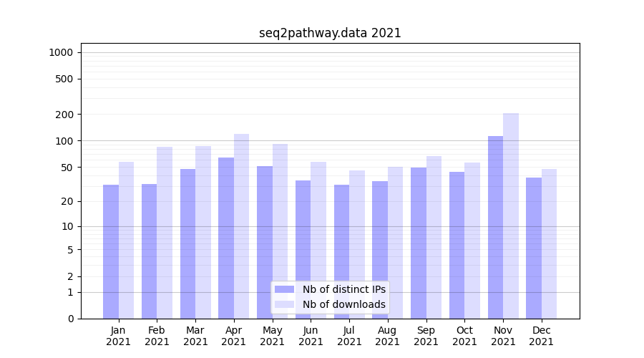
Task: Select the 'Nb of distinct IPs' legend label
Action: 343,289
